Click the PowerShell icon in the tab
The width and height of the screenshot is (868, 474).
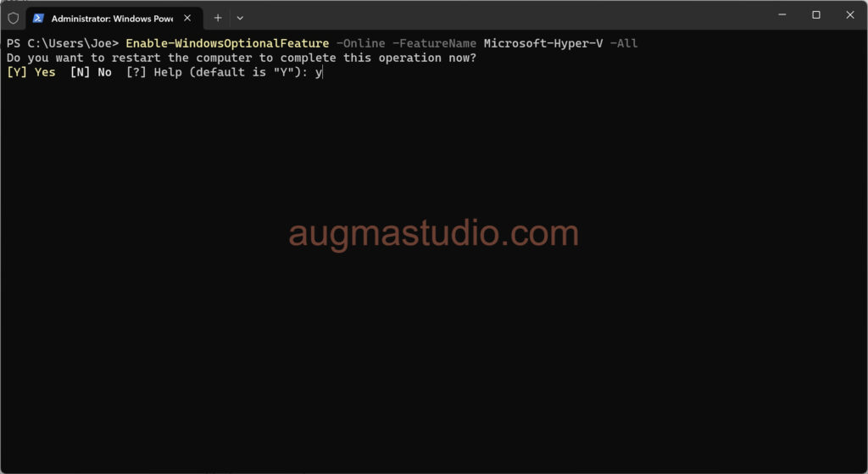click(x=39, y=18)
